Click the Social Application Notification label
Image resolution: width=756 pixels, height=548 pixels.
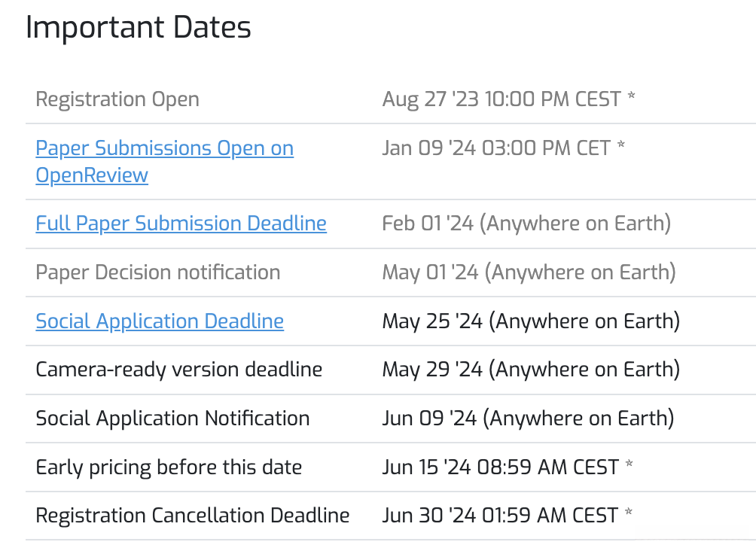[x=172, y=419]
